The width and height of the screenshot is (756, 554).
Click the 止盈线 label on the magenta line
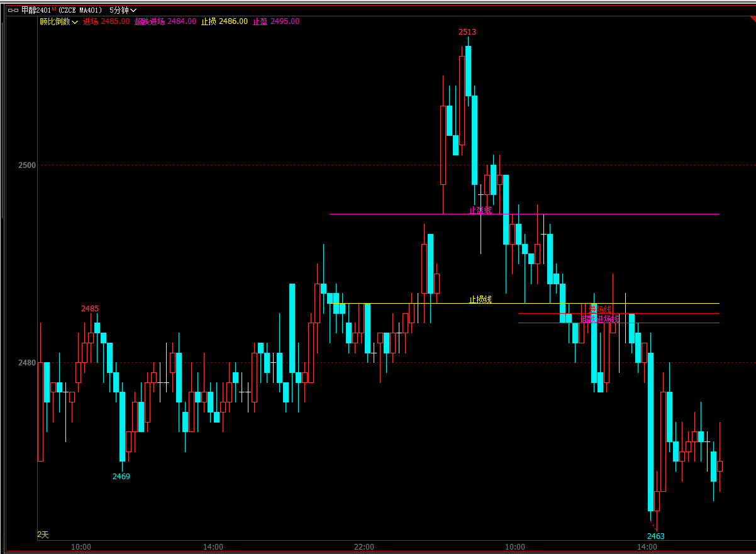[480, 210]
